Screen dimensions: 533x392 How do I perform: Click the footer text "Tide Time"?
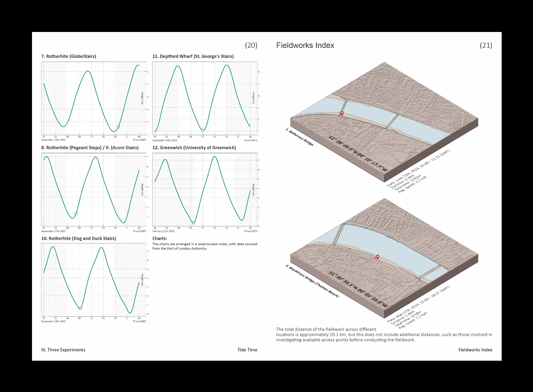[x=248, y=350]
